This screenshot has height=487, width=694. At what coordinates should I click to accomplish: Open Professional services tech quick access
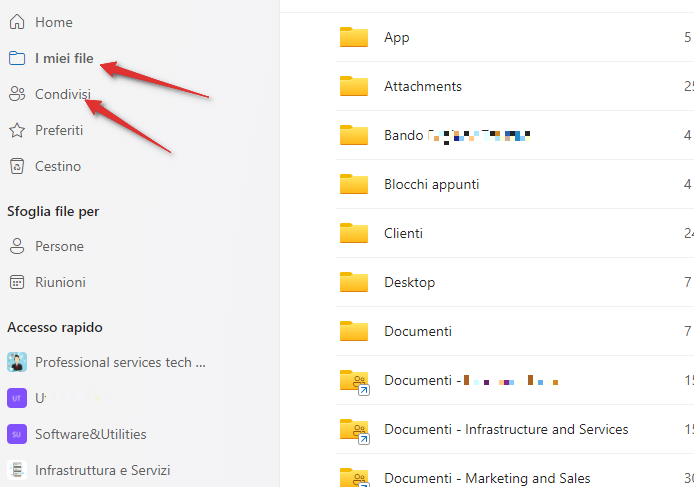(x=120, y=362)
